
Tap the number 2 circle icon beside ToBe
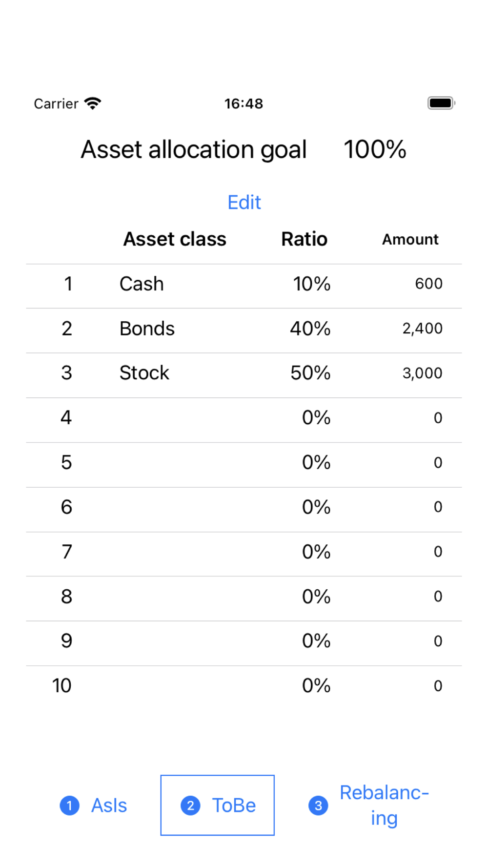[190, 806]
